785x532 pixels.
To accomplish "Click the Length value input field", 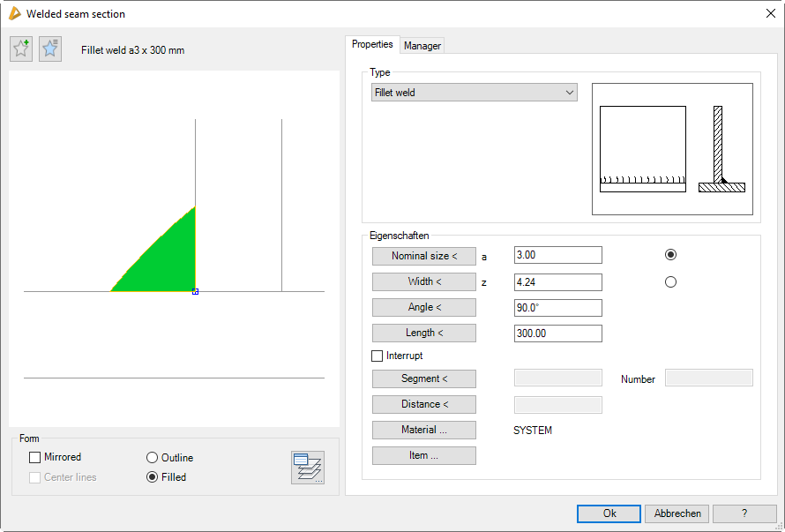I will (x=557, y=333).
